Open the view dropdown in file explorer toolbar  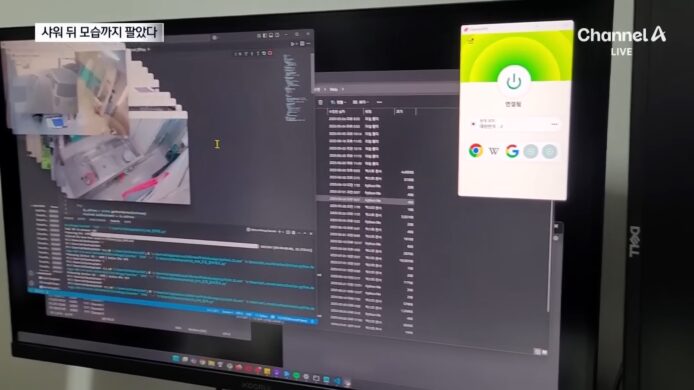(x=361, y=102)
